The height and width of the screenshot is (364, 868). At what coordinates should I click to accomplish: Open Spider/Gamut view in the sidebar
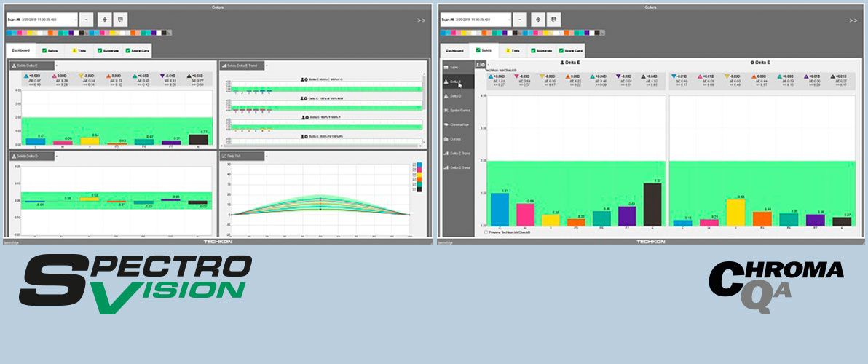point(458,111)
